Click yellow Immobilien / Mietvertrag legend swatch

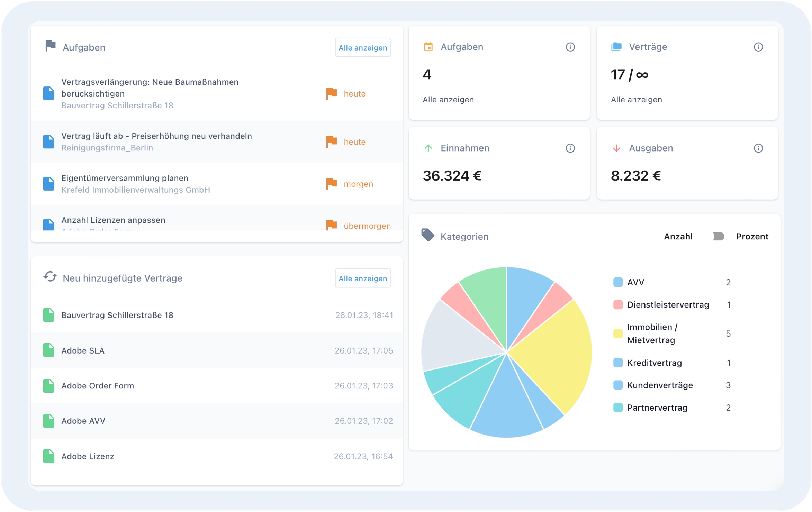(x=617, y=333)
